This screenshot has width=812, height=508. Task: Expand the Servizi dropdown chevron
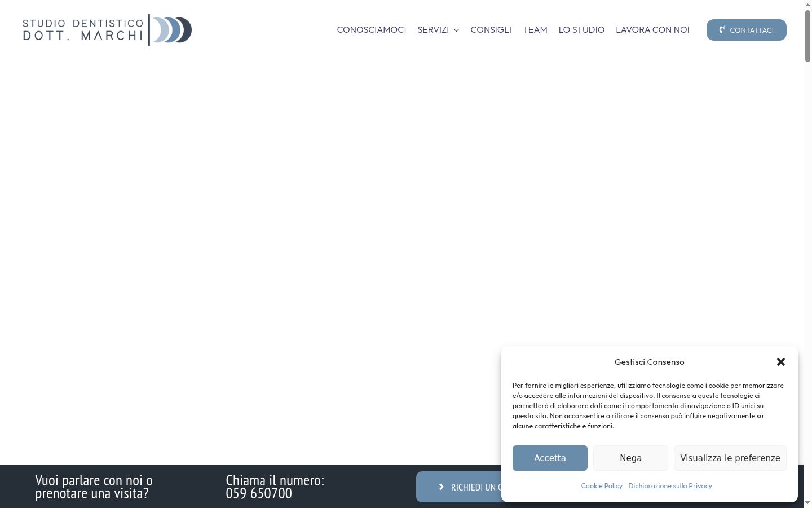point(456,30)
